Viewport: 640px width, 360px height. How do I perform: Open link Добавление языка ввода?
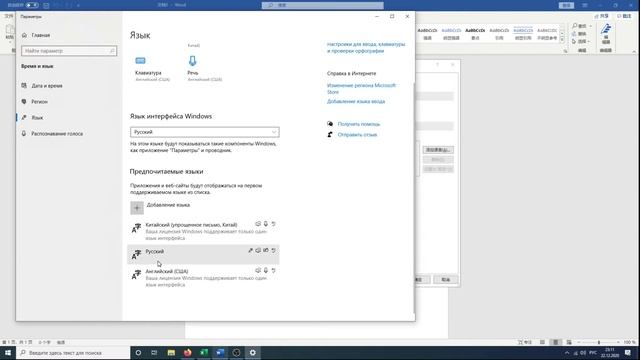[x=356, y=101]
